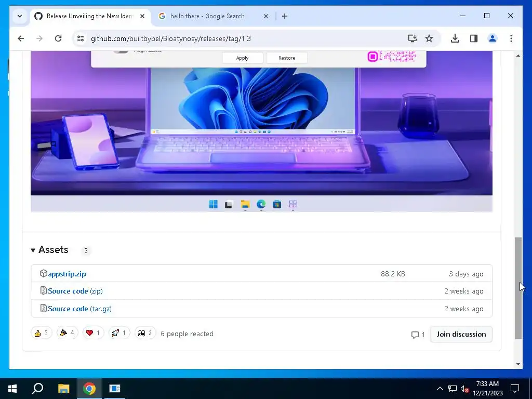Click the network icon in system tray
This screenshot has height=399, width=532.
tap(453, 389)
